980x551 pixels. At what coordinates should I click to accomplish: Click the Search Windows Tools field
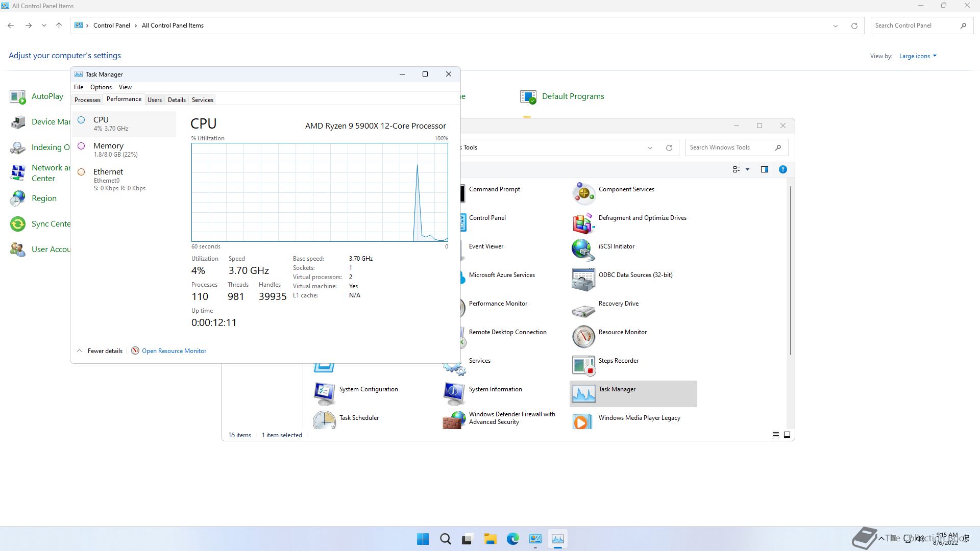[730, 147]
